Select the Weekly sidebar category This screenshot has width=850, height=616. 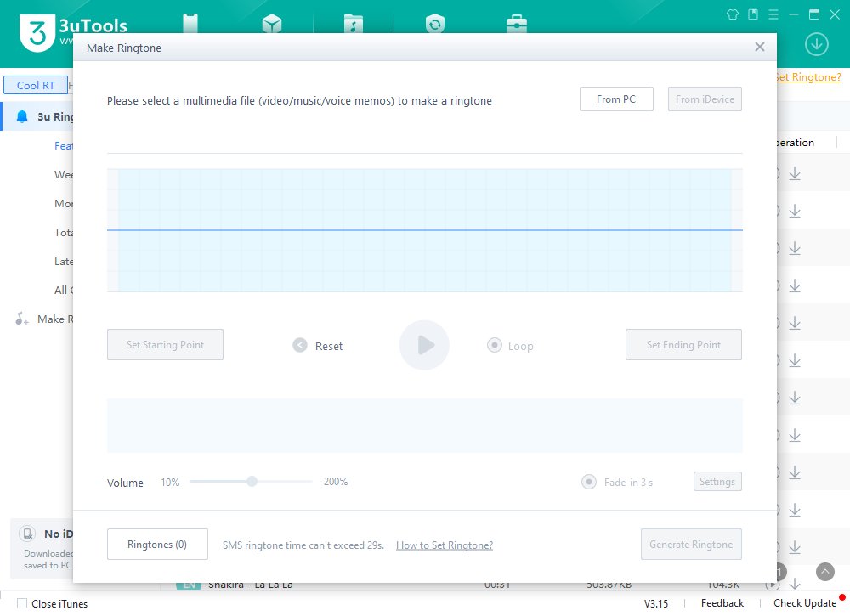[x=64, y=174]
